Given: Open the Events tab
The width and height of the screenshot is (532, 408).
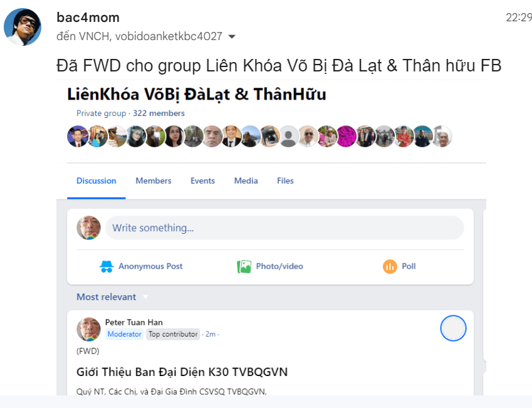Looking at the screenshot, I should (202, 181).
